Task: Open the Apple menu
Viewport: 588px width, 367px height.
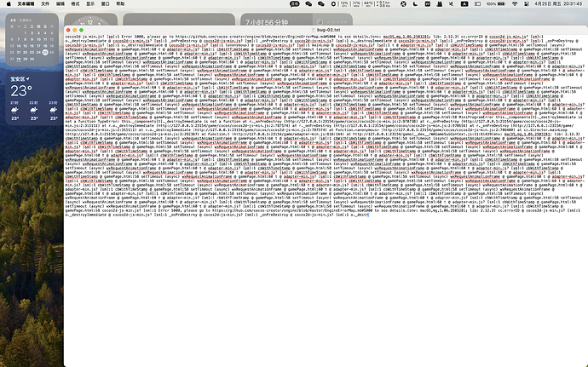Action: point(9,3)
